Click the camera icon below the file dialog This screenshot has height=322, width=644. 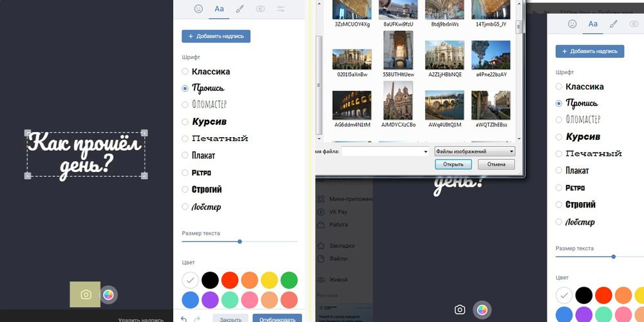click(460, 310)
